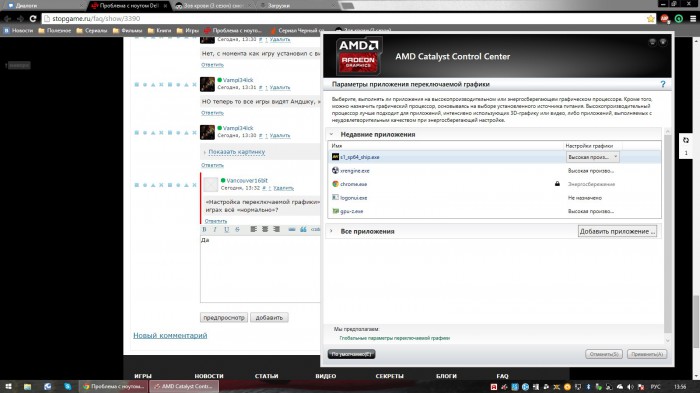This screenshot has width=700, height=393.
Task: Click the РУС language indicator in the tray
Action: click(655, 387)
